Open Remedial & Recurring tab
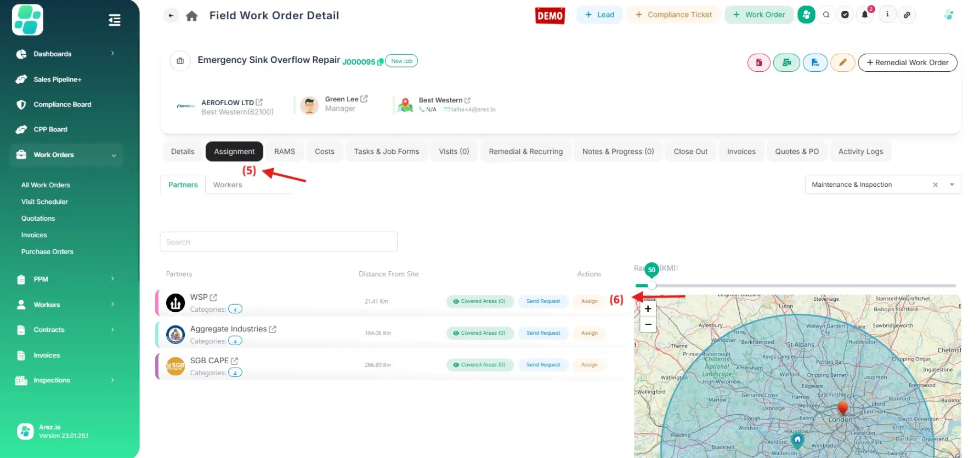 click(x=526, y=152)
